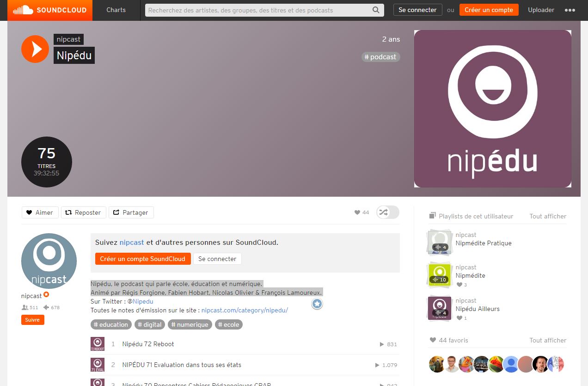Screen dimensions: 588x386
Task: Click the Nipédu 72 Reboot artwork
Action: tap(98, 344)
